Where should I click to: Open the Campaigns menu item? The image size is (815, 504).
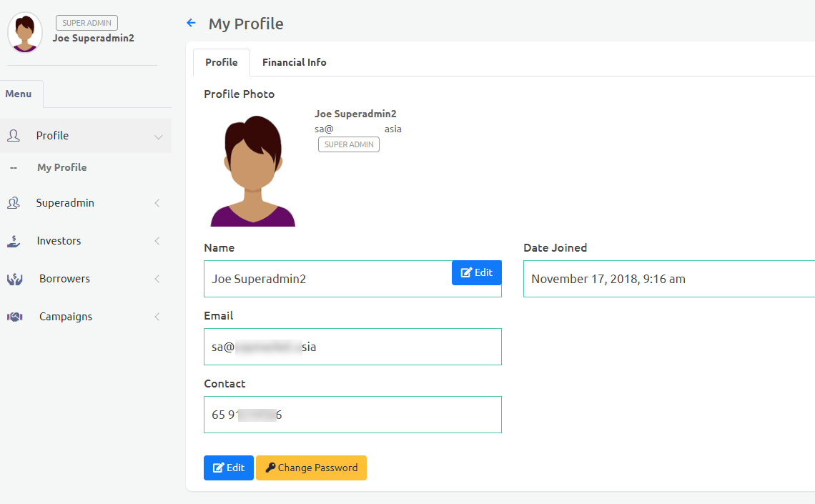86,317
